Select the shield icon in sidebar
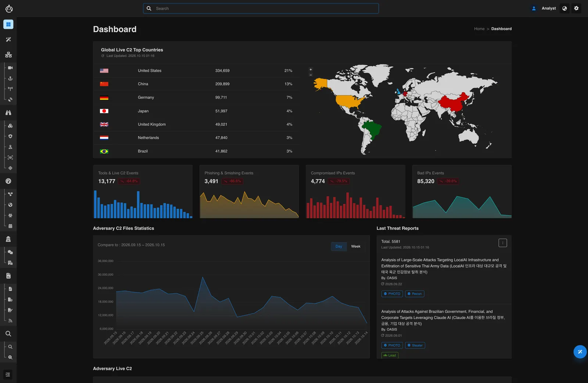 pos(10,136)
